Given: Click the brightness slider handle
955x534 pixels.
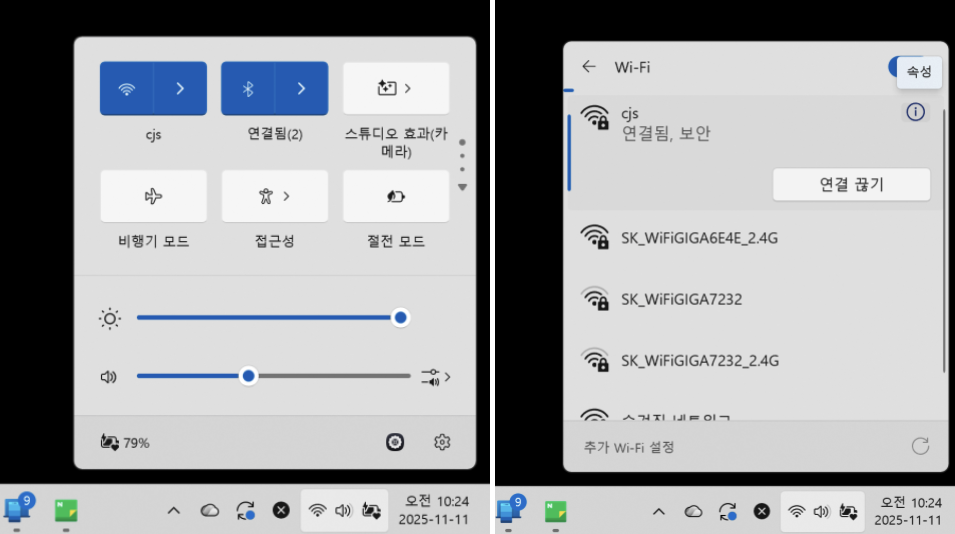Looking at the screenshot, I should (400, 318).
